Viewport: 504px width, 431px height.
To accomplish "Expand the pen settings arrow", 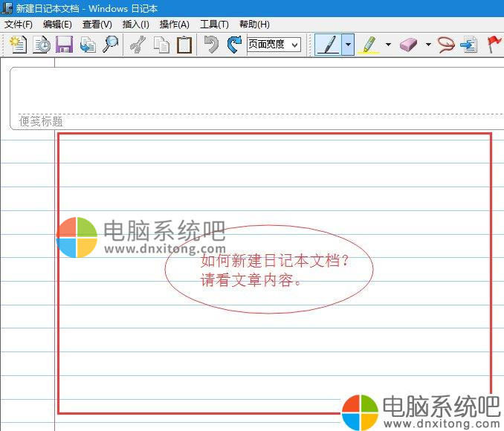I will pos(348,45).
